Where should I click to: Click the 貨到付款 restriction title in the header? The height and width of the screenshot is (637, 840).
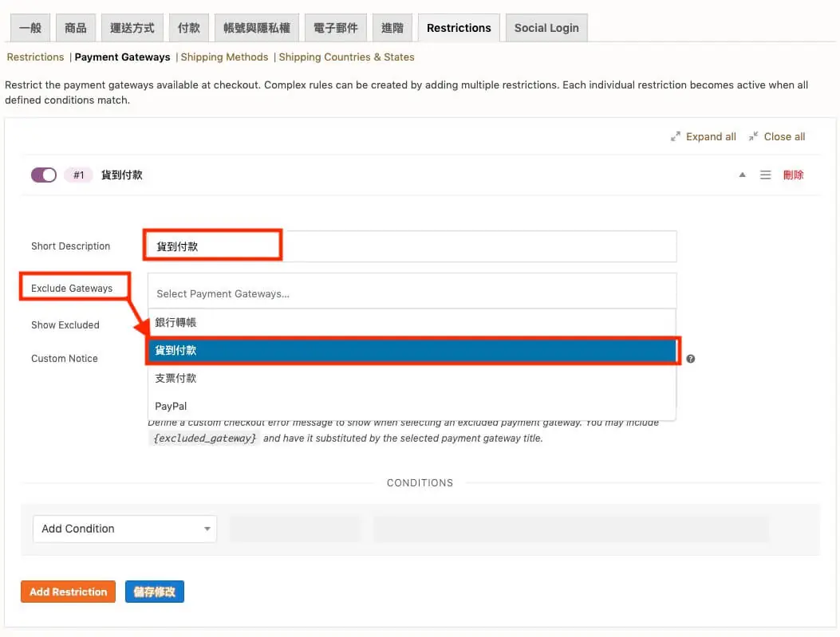pyautogui.click(x=121, y=175)
